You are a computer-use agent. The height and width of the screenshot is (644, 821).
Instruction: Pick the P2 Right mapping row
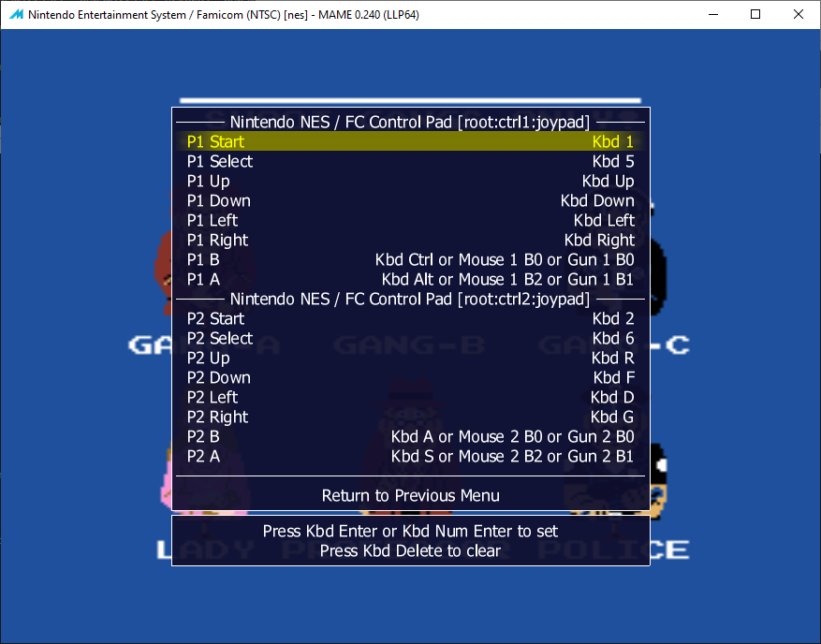pos(410,417)
